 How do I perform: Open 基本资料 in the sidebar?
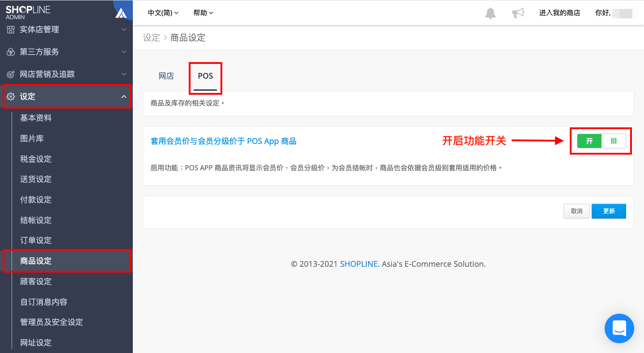(36, 118)
